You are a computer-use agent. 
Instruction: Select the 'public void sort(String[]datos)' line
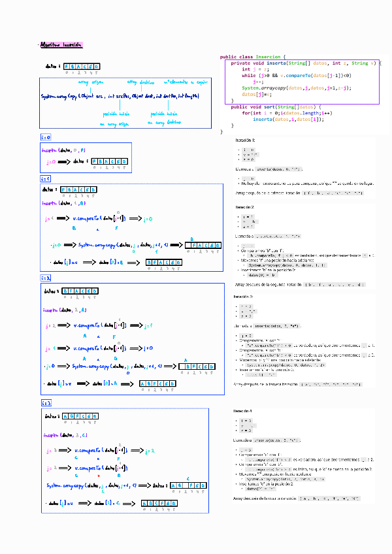pos(276,106)
